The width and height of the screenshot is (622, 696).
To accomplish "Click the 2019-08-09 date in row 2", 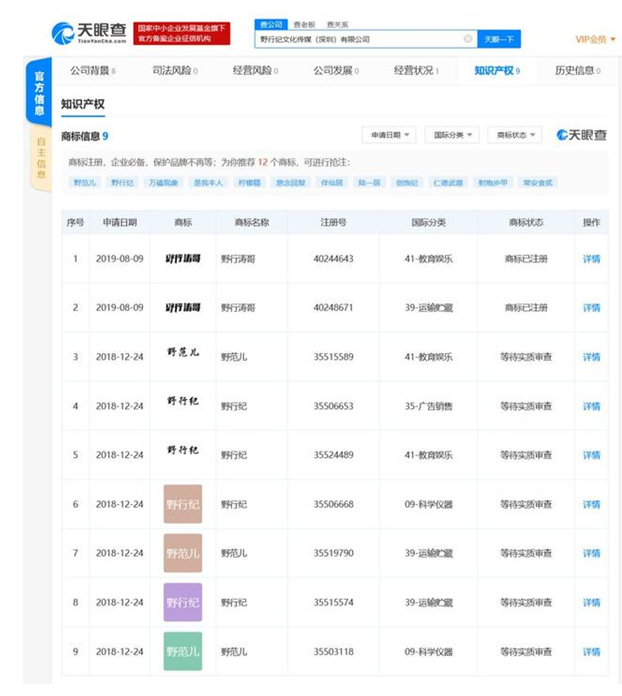I will click(x=120, y=308).
